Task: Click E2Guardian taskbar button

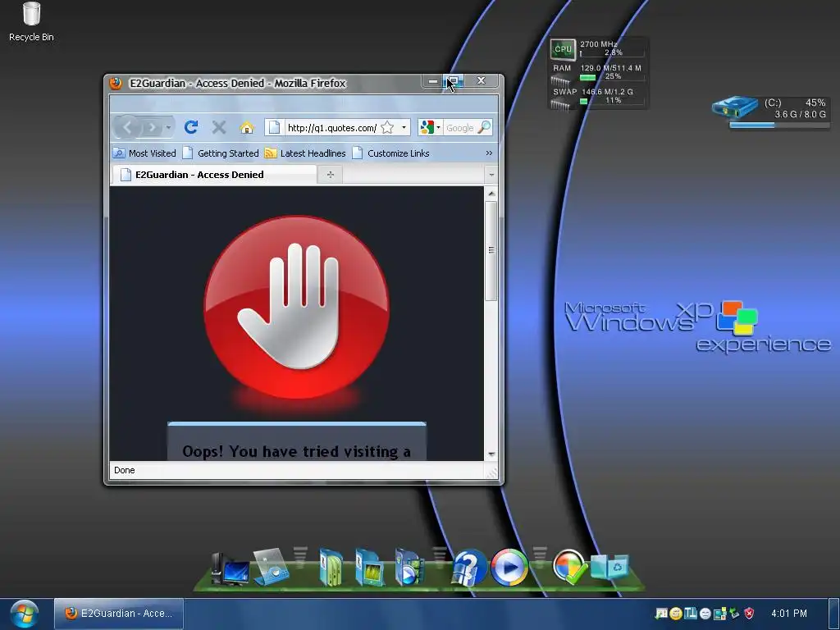Action: pyautogui.click(x=119, y=614)
